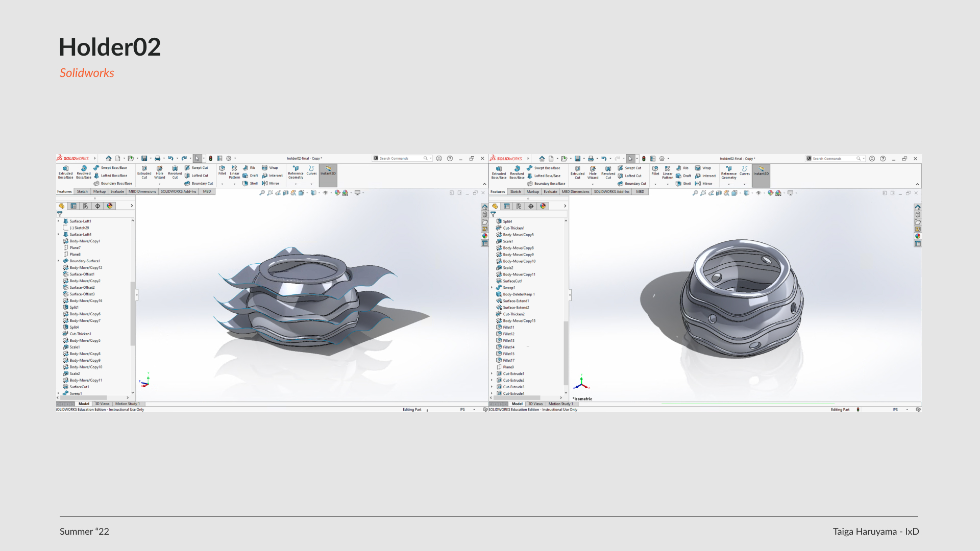This screenshot has height=551, width=980.
Task: Select the Fillet tool in left window
Action: click(x=222, y=170)
